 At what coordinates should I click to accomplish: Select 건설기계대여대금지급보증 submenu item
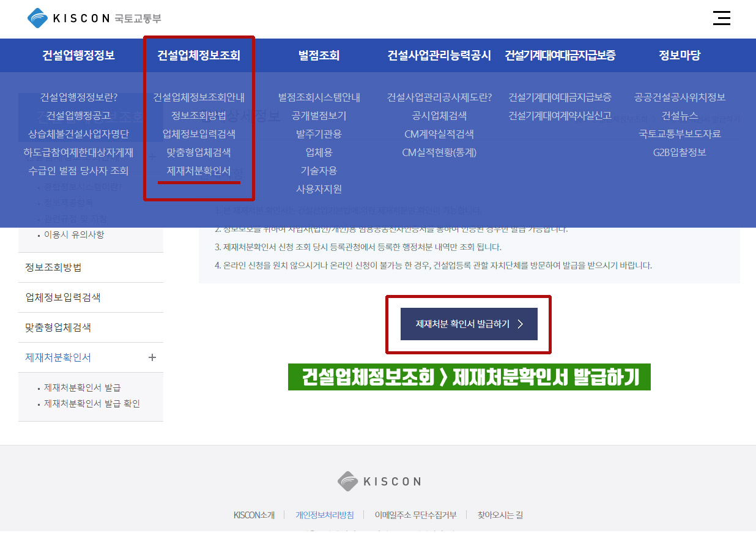(560, 97)
